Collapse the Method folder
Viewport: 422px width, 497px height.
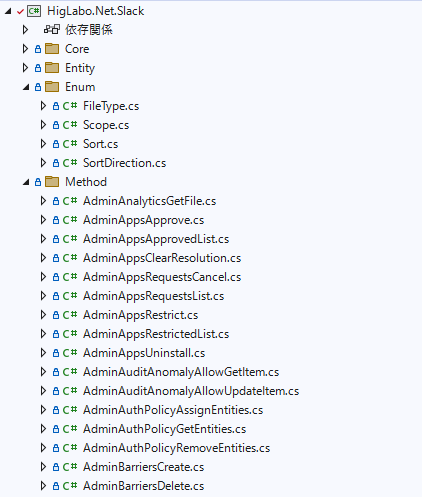tap(26, 182)
